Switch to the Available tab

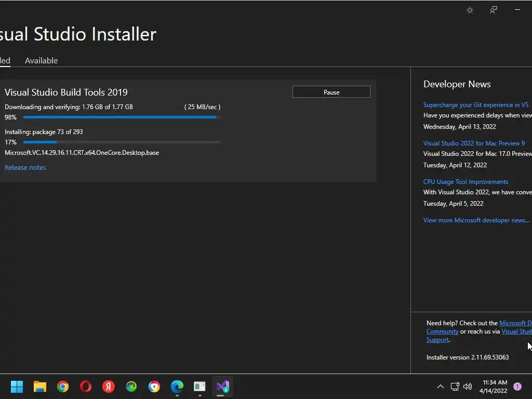pyautogui.click(x=42, y=60)
